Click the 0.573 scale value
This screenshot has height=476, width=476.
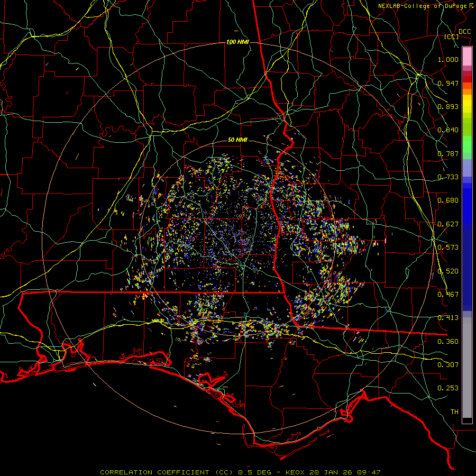pyautogui.click(x=448, y=248)
